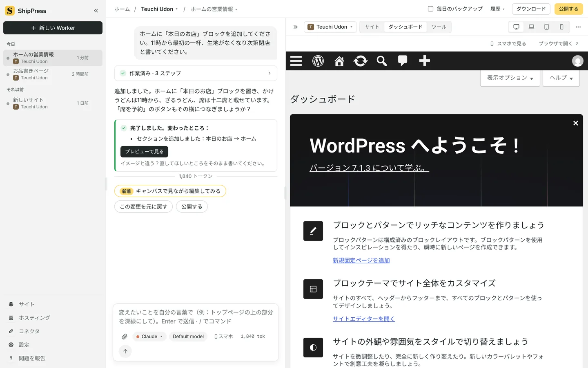Click the updates refresh icon
Viewport: 588px width, 368px height.
point(361,61)
